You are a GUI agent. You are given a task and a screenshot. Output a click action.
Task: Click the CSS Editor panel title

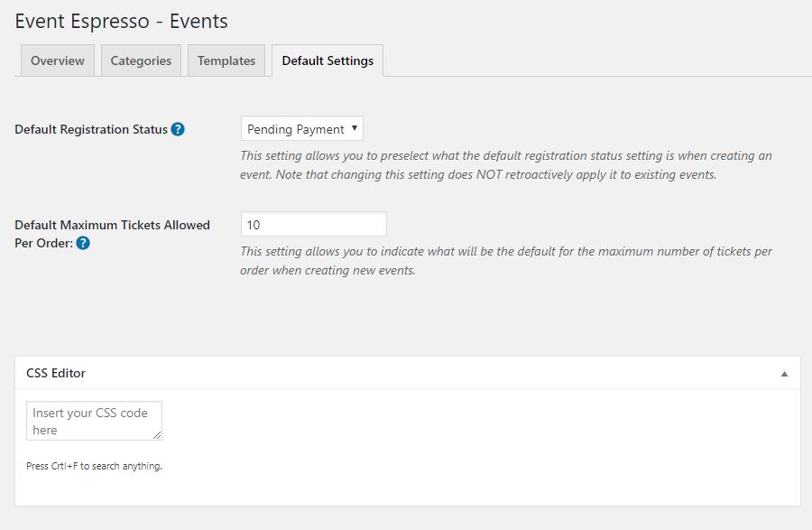tap(56, 373)
